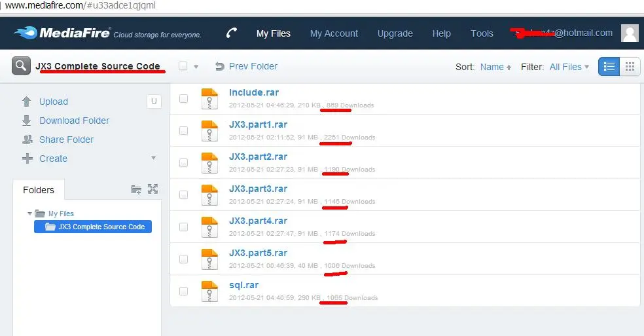This screenshot has width=644, height=336.
Task: Expand the Create menu arrow
Action: click(153, 158)
